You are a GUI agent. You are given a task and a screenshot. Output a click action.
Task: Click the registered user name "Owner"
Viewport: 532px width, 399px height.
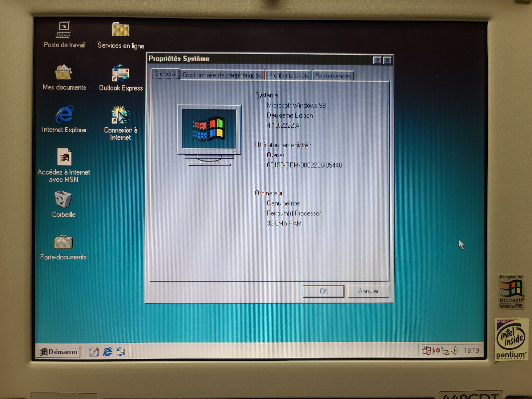click(x=275, y=155)
